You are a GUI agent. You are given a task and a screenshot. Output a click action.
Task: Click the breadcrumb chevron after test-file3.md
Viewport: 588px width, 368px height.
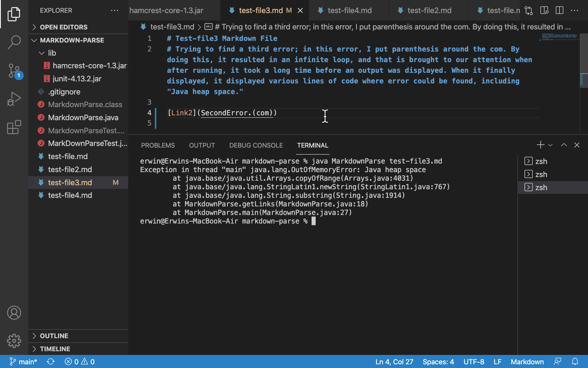(x=199, y=27)
